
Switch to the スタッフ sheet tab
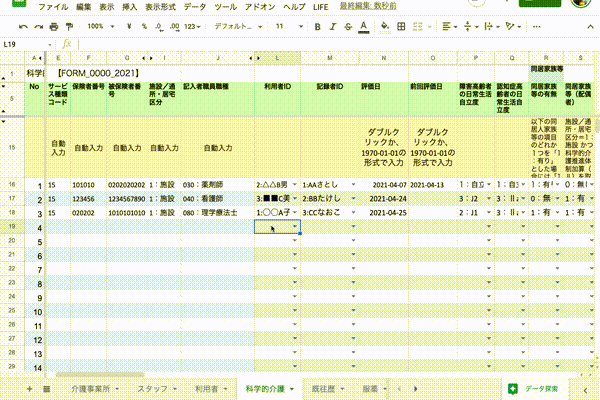click(x=156, y=387)
